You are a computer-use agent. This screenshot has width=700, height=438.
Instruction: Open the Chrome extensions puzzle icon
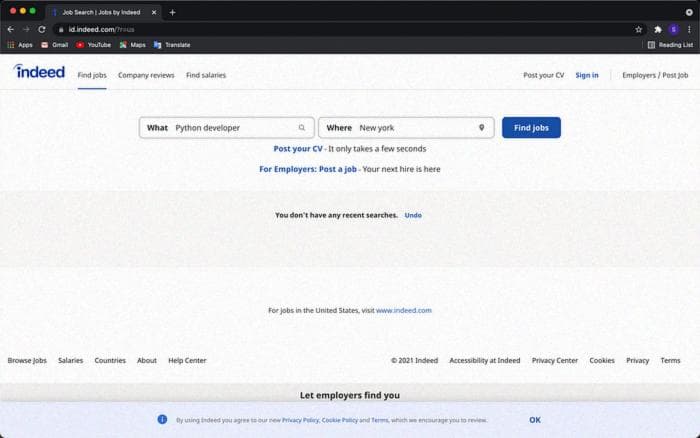(658, 29)
